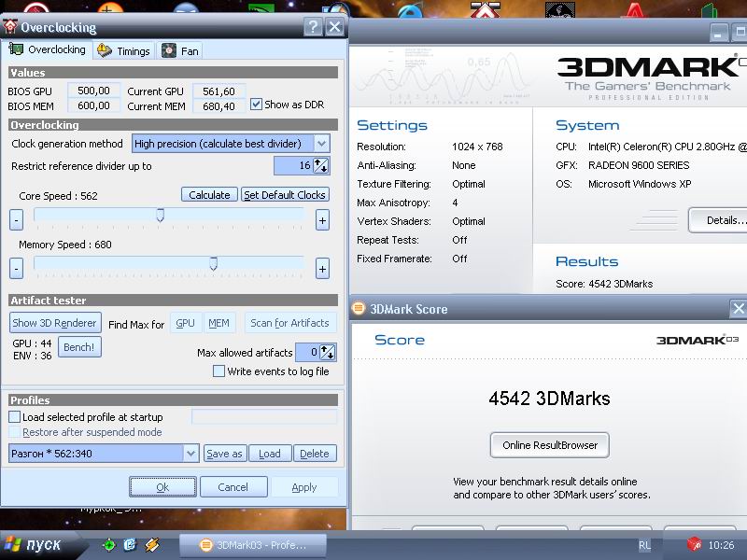Decrease Core Speed with minus button
Screen dimensions: 747x560
click(x=16, y=220)
